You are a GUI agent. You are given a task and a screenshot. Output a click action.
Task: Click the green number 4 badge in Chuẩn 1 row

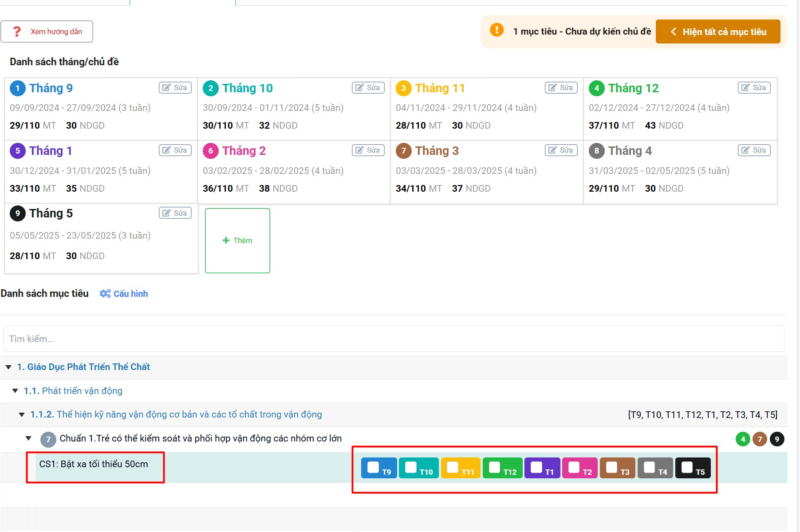coord(743,439)
